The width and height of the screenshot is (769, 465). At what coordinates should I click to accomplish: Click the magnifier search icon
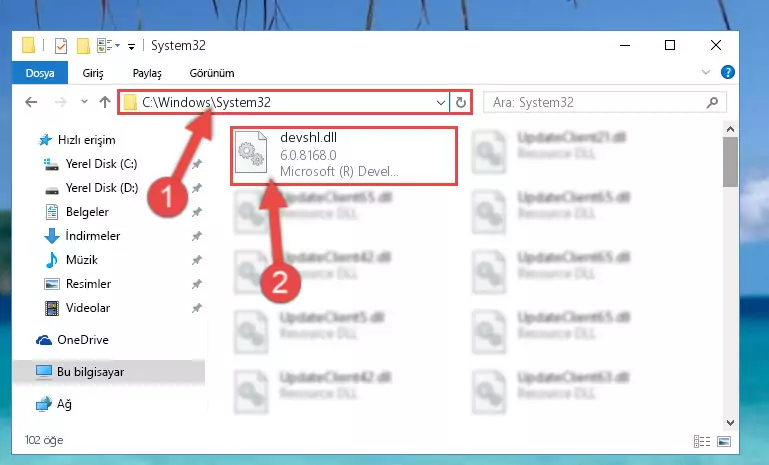(x=713, y=102)
